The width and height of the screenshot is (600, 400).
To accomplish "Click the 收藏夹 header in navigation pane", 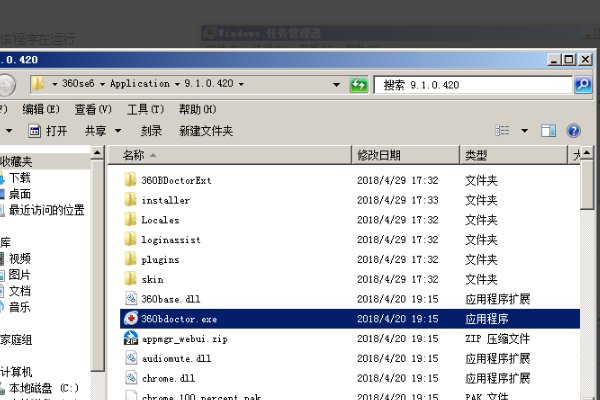I will 16,161.
